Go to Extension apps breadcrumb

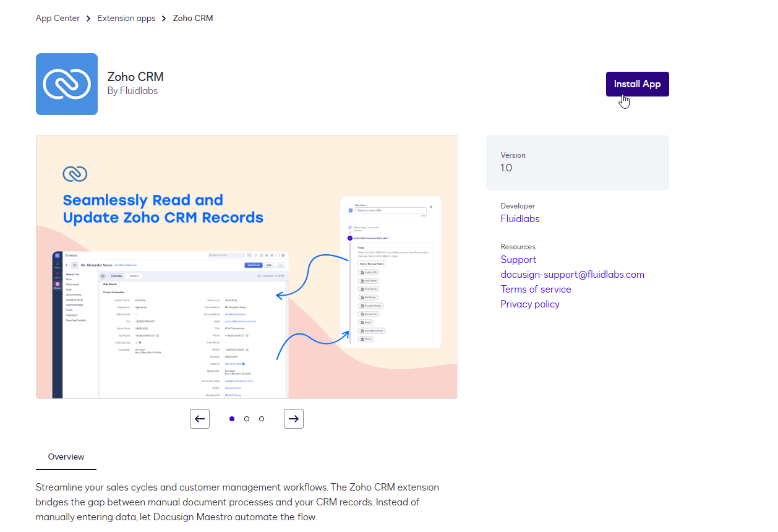point(126,19)
